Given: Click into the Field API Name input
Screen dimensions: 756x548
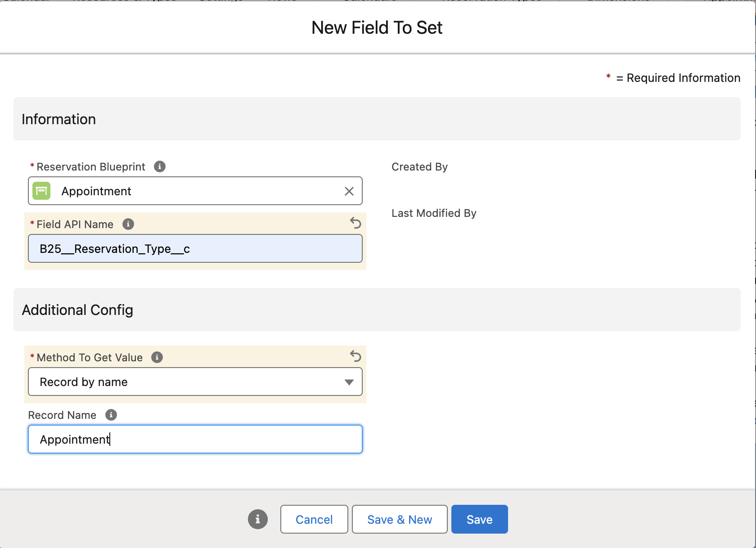Looking at the screenshot, I should 195,248.
